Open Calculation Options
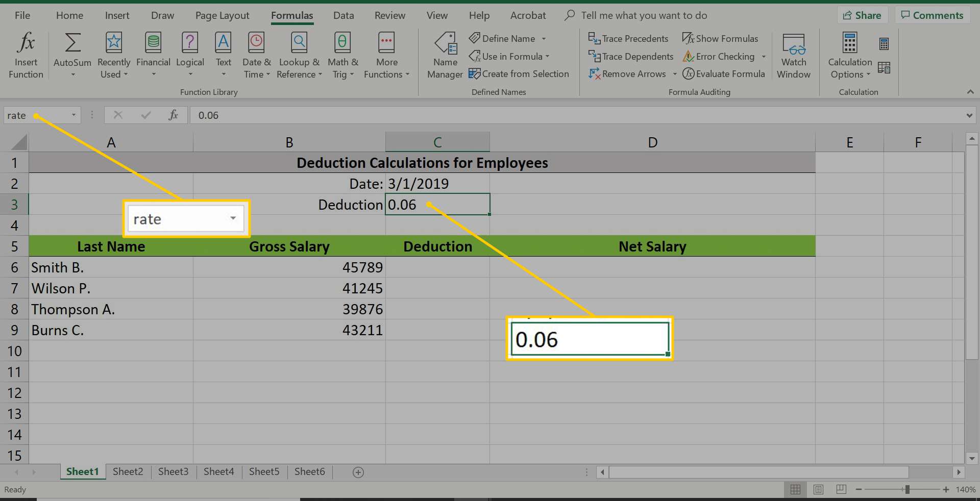Viewport: 980px width, 501px height. 850,55
